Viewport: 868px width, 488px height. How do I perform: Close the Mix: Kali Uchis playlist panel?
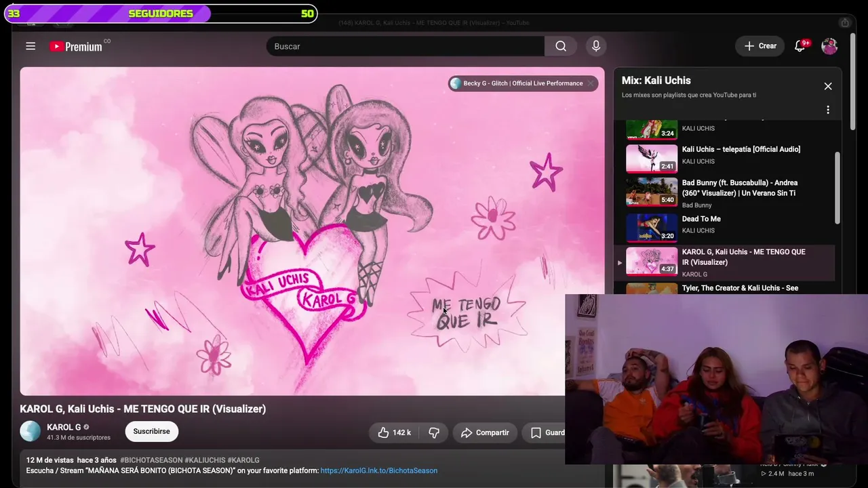[828, 86]
